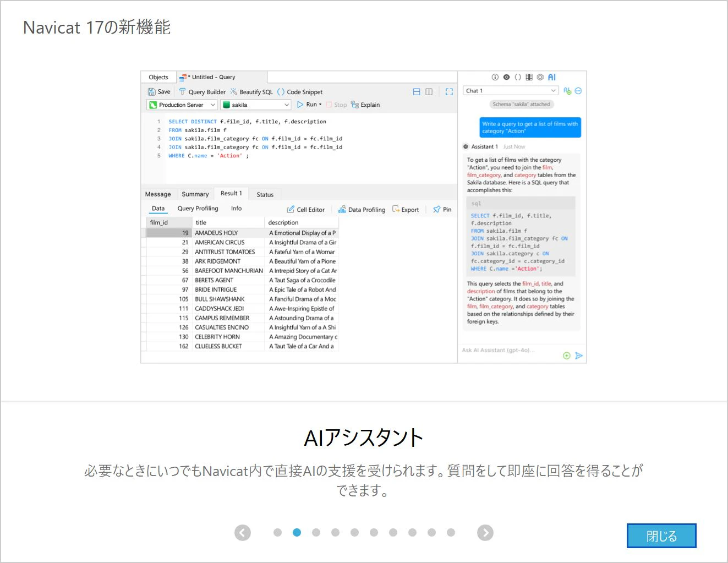Jump to the tenth slide indicator dot
728x563 pixels.
[x=451, y=533]
